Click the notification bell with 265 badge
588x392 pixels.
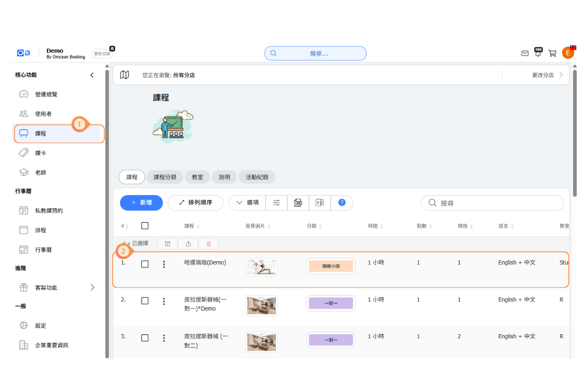[x=538, y=53]
